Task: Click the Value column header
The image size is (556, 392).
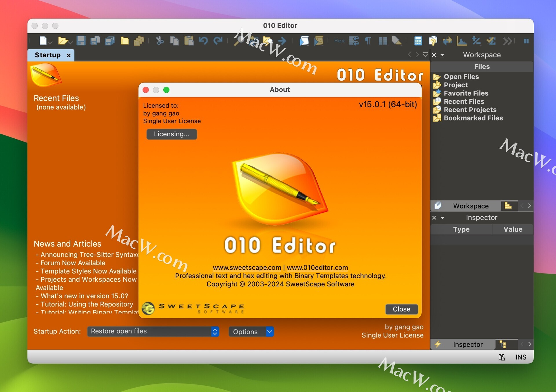Action: (513, 229)
